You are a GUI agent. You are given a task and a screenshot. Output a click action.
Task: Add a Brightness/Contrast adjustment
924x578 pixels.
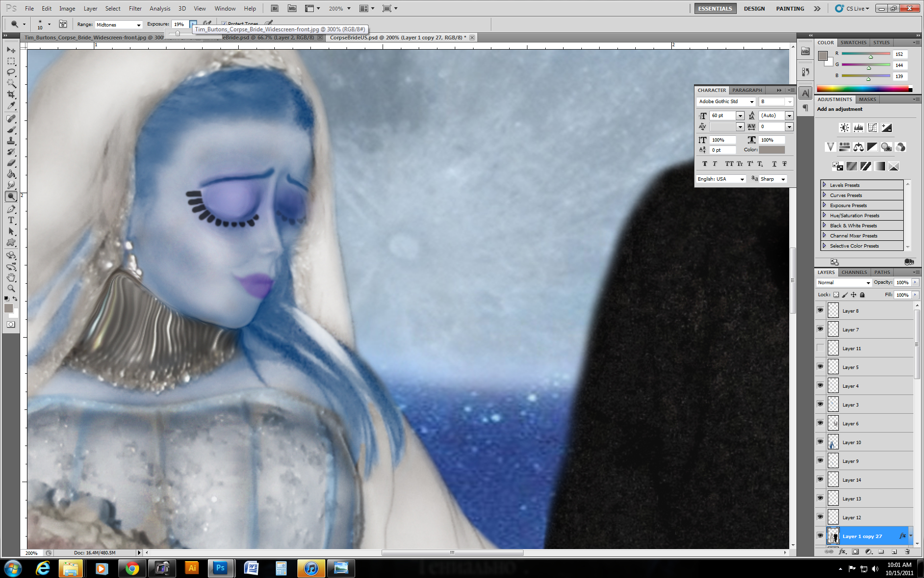click(x=844, y=128)
